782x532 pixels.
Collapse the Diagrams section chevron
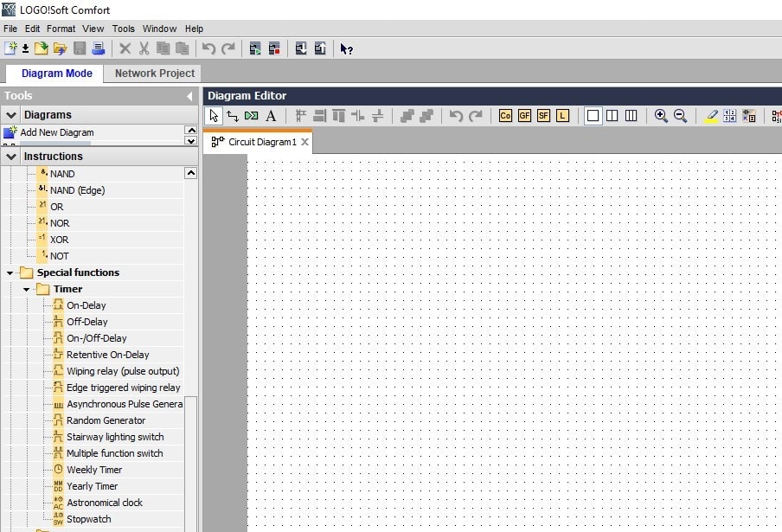click(x=11, y=115)
